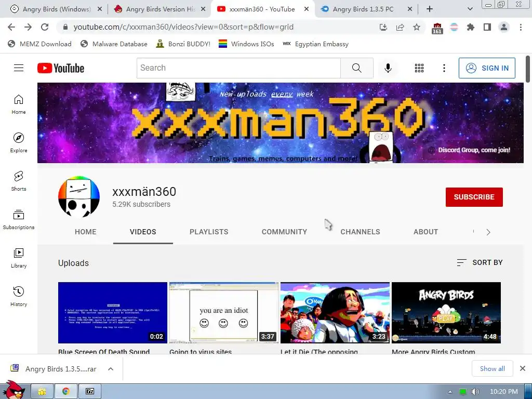Open the red extension with 161 badge
The height and width of the screenshot is (399, 532).
(x=437, y=28)
